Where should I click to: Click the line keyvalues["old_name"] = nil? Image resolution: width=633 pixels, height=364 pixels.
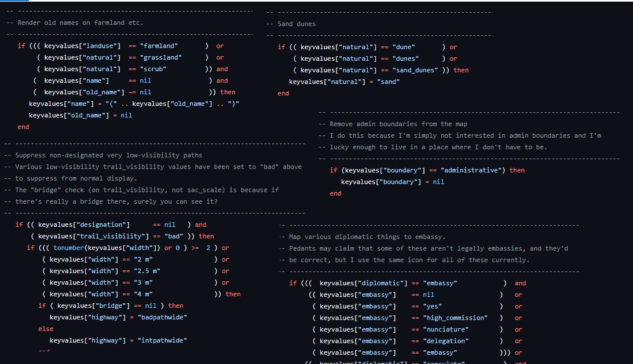pos(81,115)
